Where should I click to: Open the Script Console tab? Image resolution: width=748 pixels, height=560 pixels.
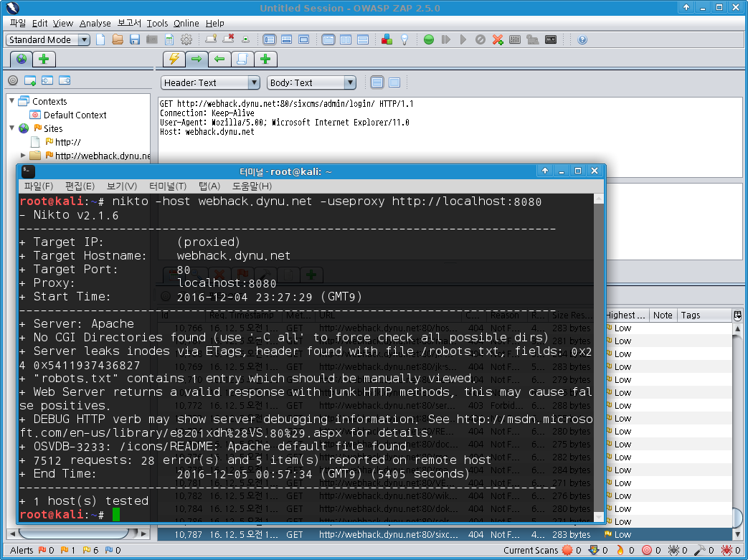click(x=242, y=59)
